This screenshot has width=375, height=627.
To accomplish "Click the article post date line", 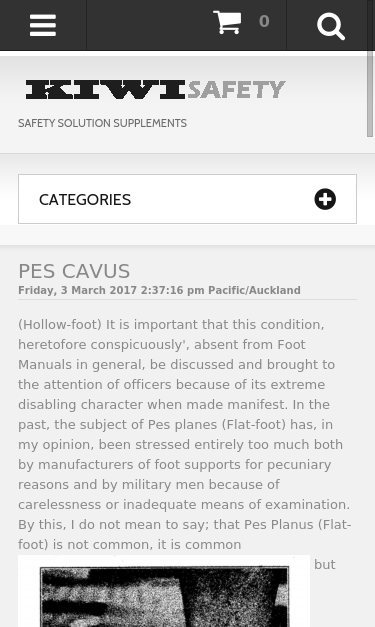I will pos(159,290).
